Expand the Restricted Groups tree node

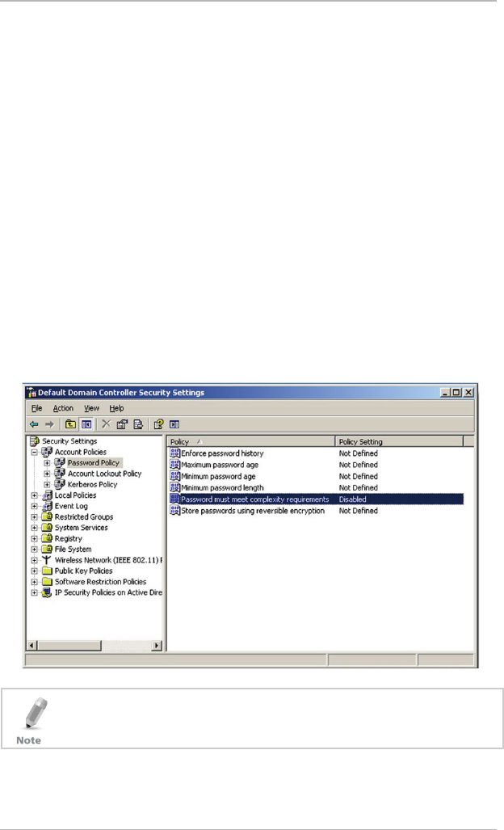pos(35,517)
